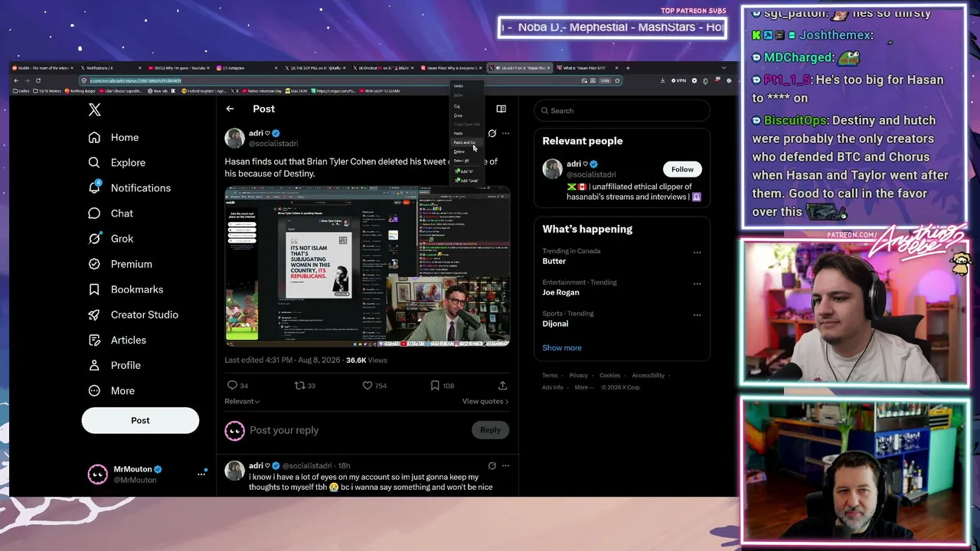
Task: Open the Notifications bell in the sidebar
Action: (x=129, y=187)
